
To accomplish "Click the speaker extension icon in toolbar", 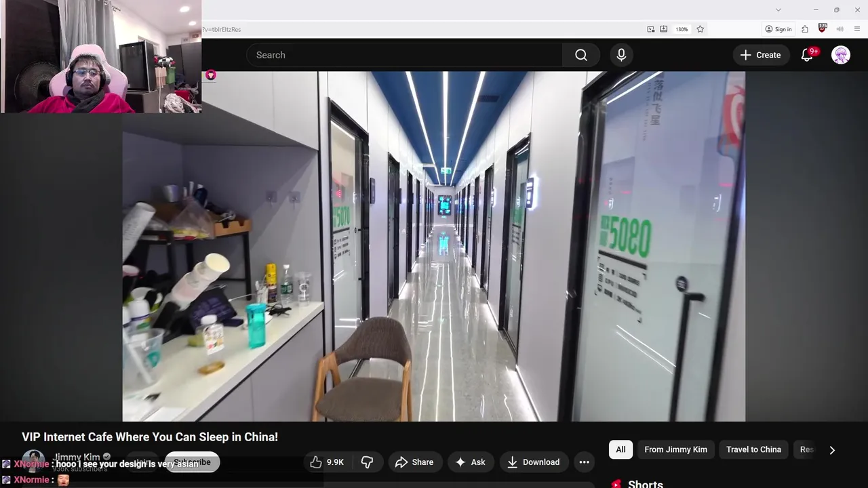I will click(840, 29).
